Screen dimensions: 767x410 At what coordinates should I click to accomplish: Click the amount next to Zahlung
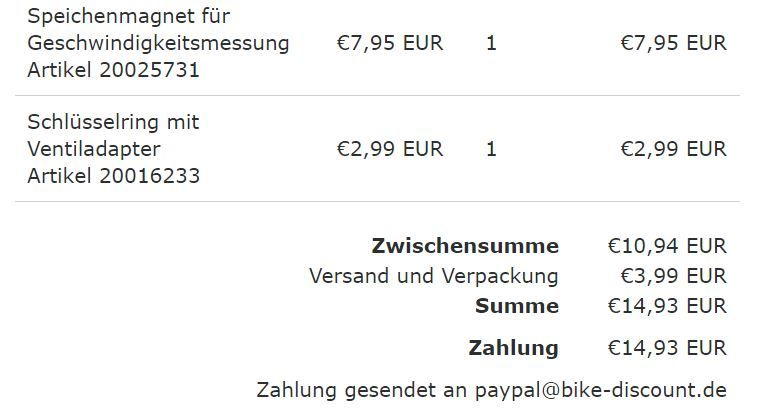[x=667, y=348]
